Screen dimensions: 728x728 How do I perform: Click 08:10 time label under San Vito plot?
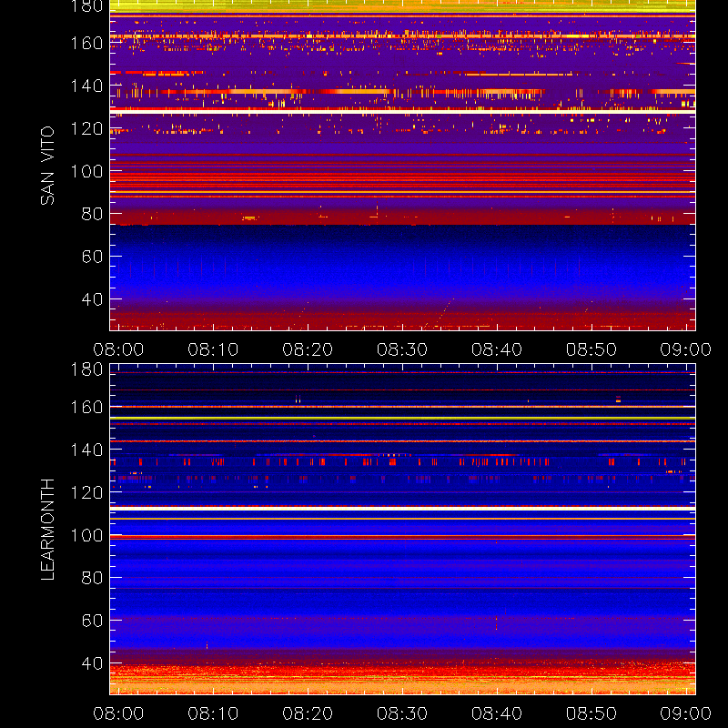click(213, 349)
